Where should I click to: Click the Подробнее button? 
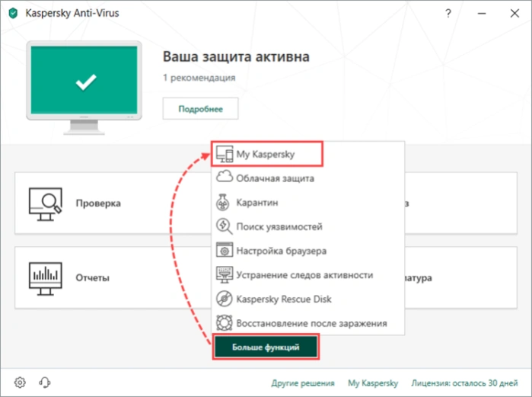pyautogui.click(x=200, y=109)
